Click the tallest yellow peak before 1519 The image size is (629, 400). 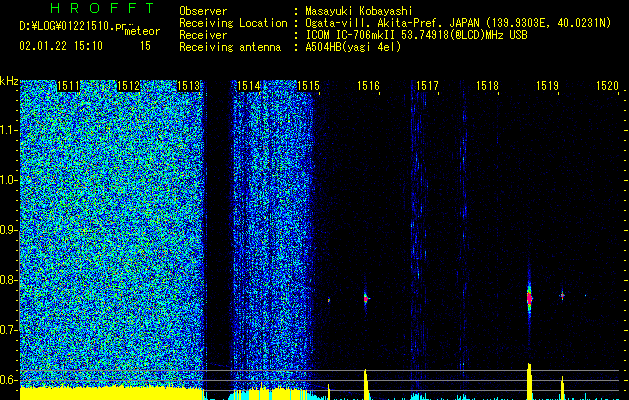click(529, 381)
